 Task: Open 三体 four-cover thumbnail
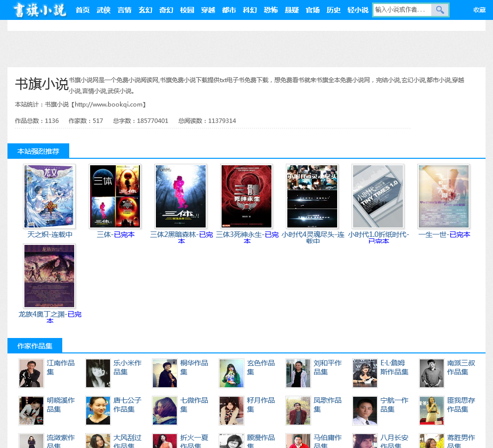click(115, 196)
